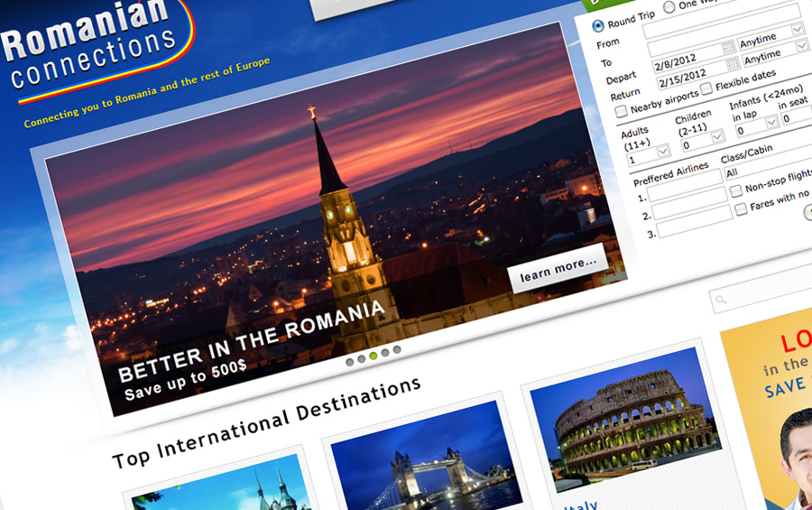Open the Class/Cabin dropdown showing All
This screenshot has height=510, width=812.
point(768,164)
